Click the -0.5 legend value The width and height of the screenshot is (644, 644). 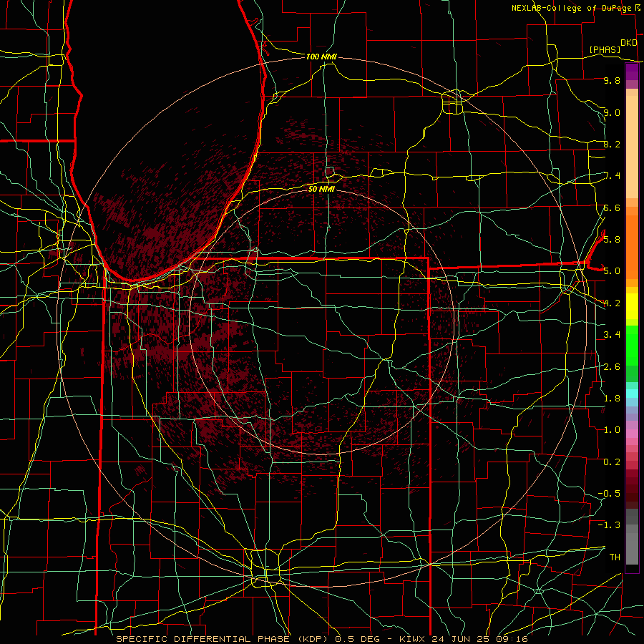609,493
